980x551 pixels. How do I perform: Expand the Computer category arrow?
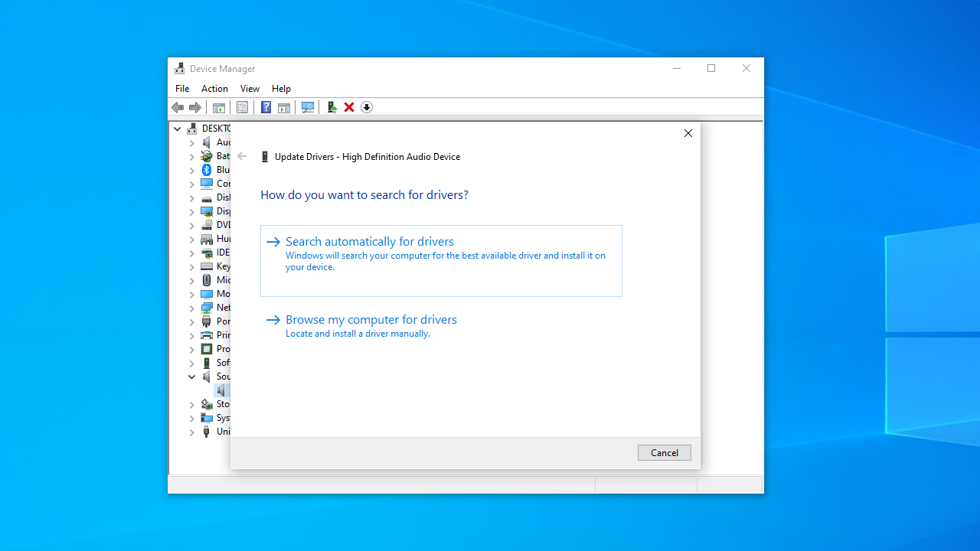(192, 184)
